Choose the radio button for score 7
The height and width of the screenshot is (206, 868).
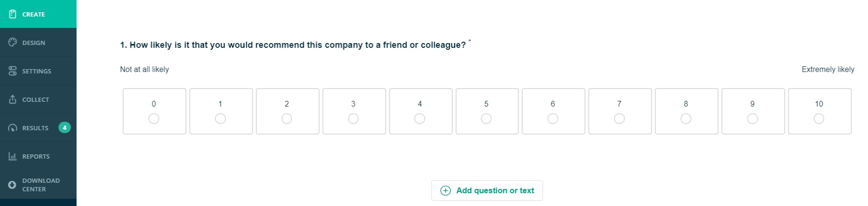[x=619, y=118]
